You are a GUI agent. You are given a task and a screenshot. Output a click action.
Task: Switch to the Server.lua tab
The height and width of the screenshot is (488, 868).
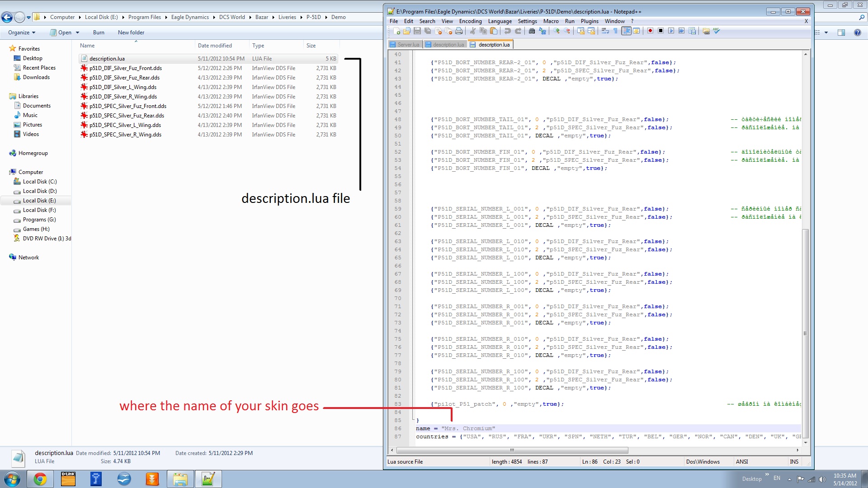pyautogui.click(x=405, y=45)
